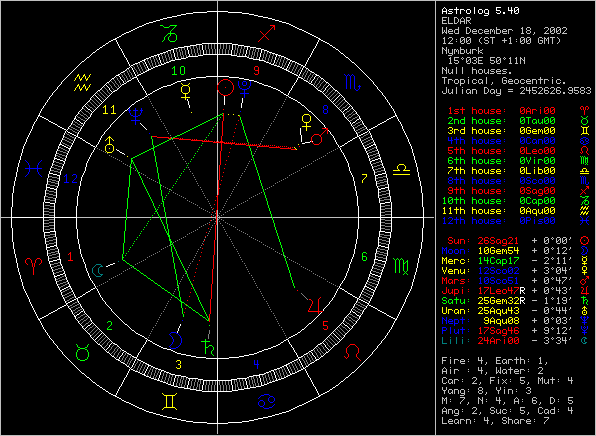596x436 pixels.
Task: Select the blue Moon crescent in house 3
Action: (x=175, y=339)
